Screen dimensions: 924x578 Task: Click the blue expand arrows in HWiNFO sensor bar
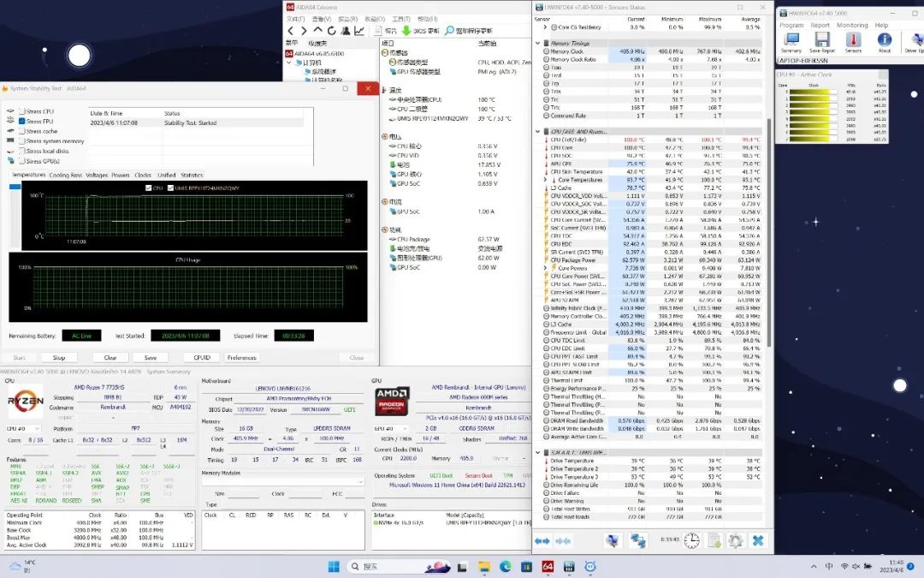[542, 541]
